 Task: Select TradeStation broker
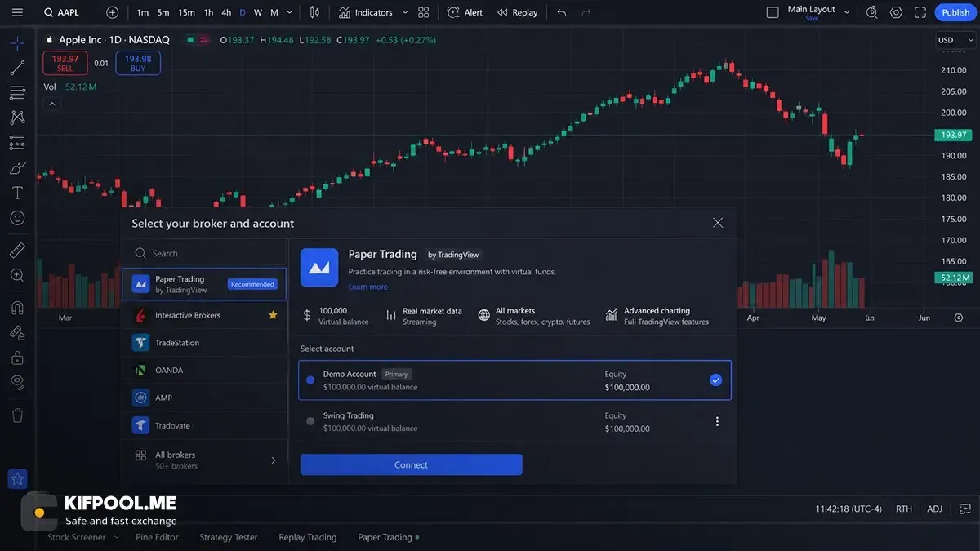click(204, 343)
